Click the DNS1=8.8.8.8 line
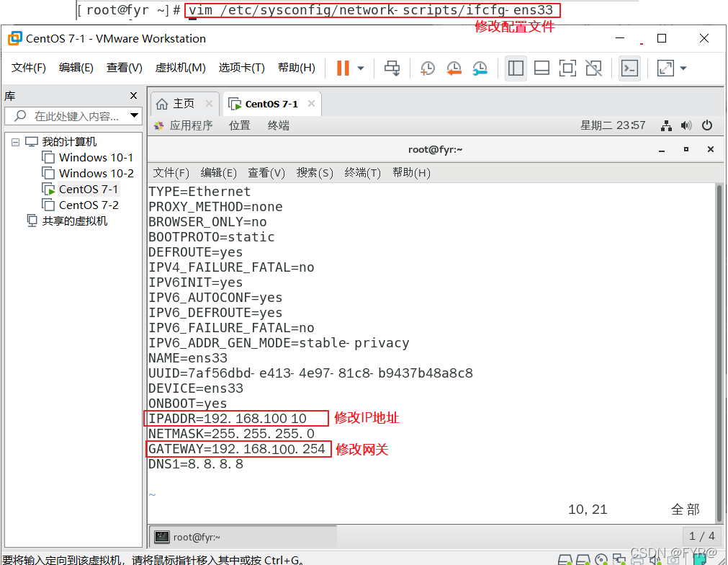Viewport: 728px width, 565px height. pos(195,463)
